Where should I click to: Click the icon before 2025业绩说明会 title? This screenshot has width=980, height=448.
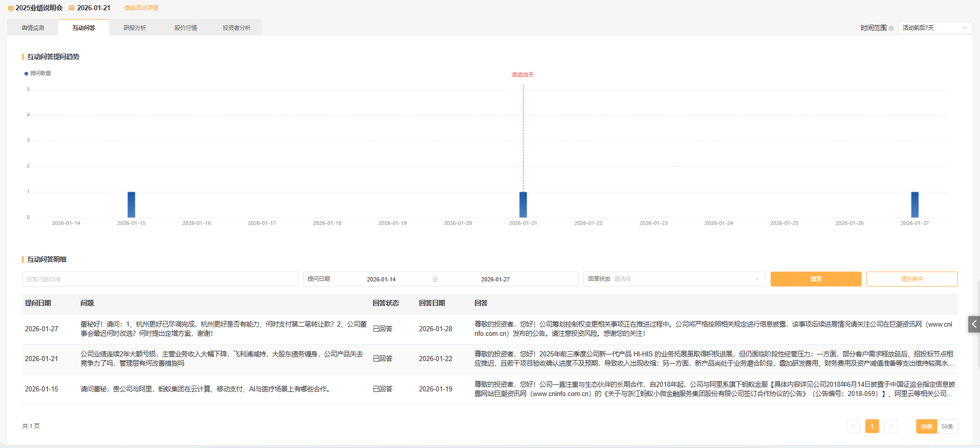11,8
